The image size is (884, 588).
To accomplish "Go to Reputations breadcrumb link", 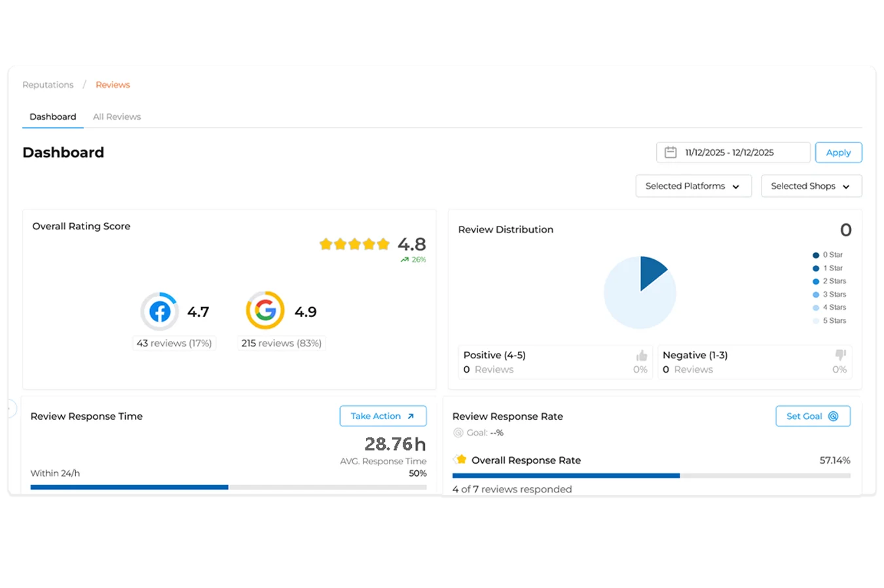I will [48, 84].
